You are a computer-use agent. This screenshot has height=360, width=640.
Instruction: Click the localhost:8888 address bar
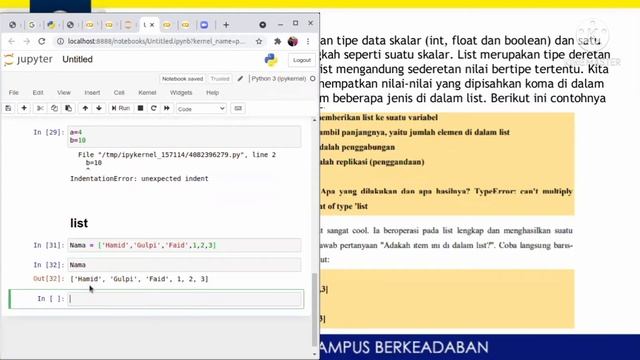[156, 41]
